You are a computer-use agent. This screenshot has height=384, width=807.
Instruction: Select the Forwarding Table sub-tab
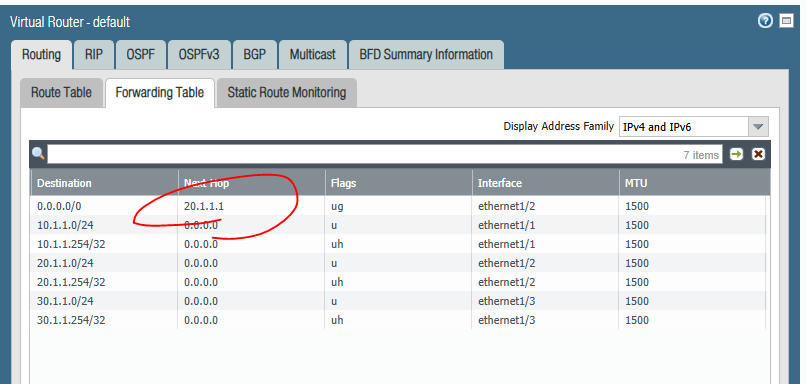160,93
